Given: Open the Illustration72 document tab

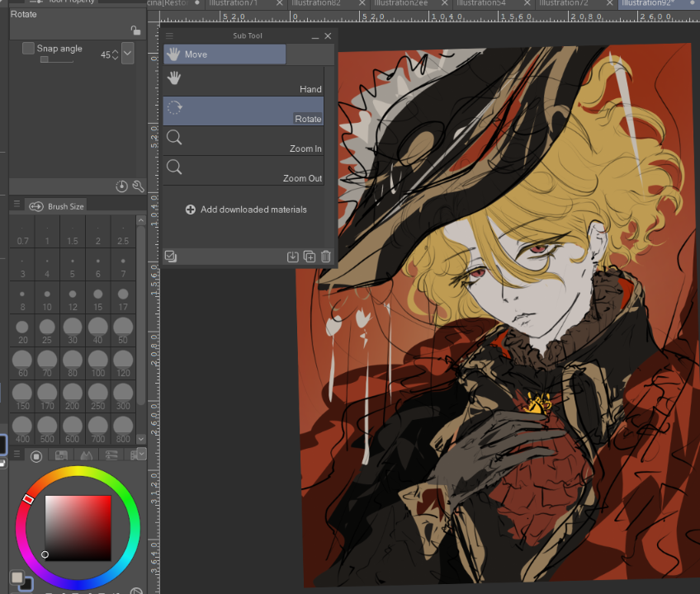Looking at the screenshot, I should [x=564, y=3].
